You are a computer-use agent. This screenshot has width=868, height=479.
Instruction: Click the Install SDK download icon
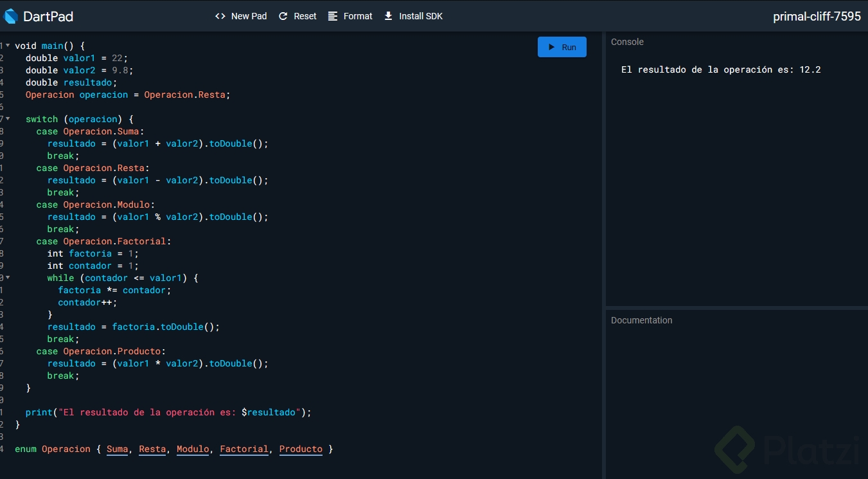coord(388,16)
